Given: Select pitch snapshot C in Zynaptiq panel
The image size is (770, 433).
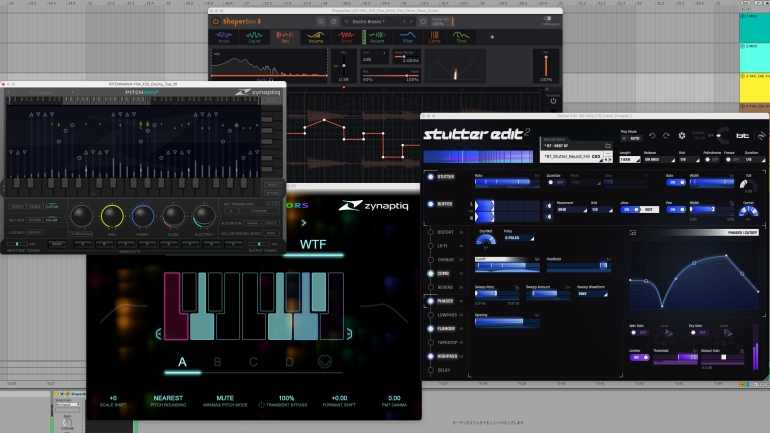Looking at the screenshot, I should (x=253, y=362).
